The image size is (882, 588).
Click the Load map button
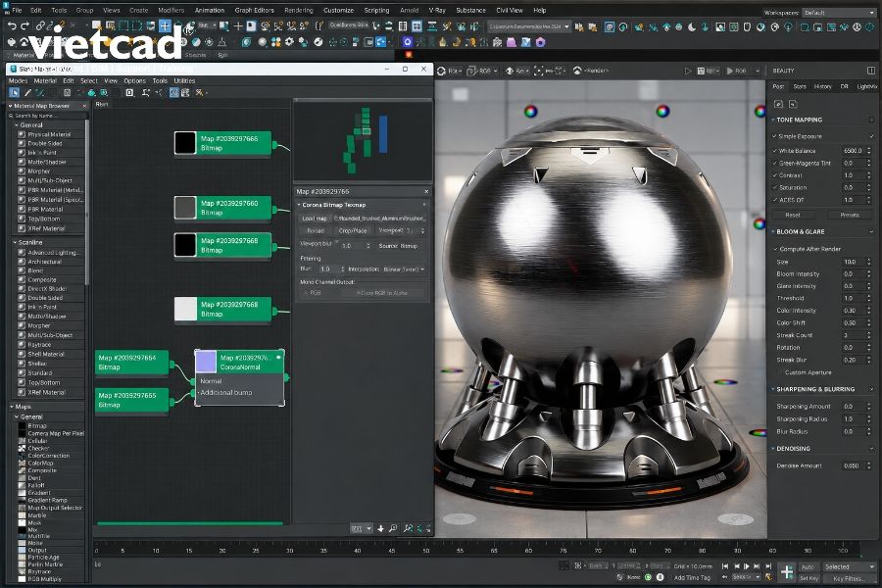coord(315,219)
